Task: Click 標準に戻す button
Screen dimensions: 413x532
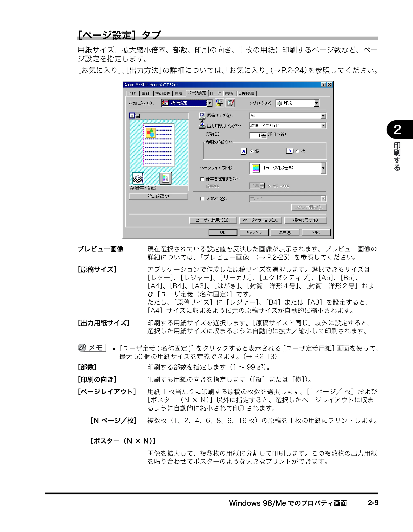Action: [x=306, y=220]
